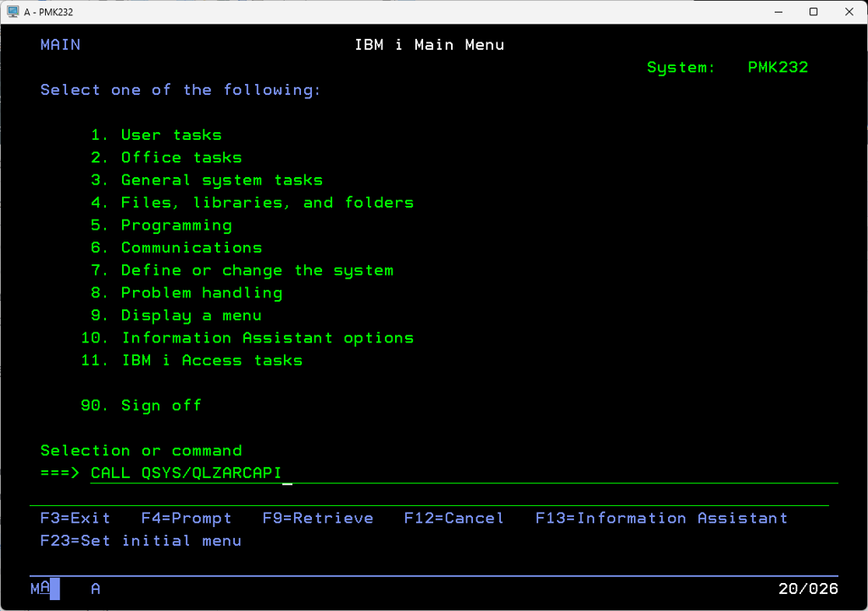868x611 pixels.
Task: Open the Problem handling option
Action: pyautogui.click(x=201, y=292)
